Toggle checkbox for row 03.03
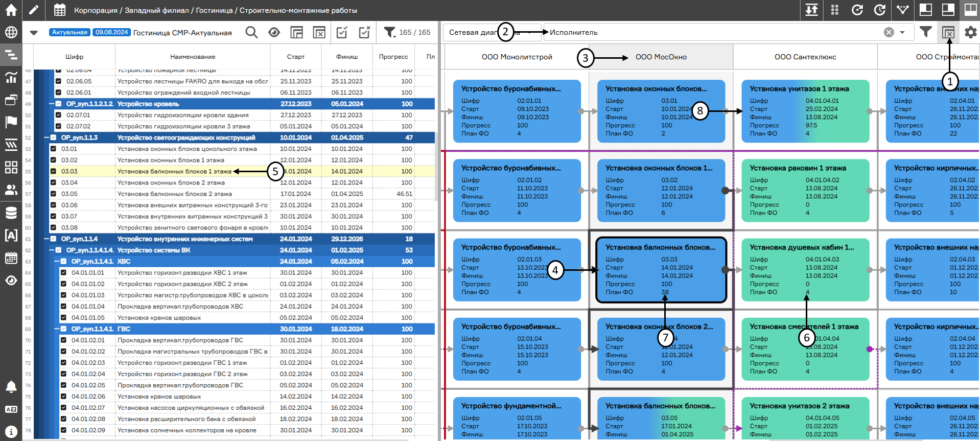 click(53, 171)
